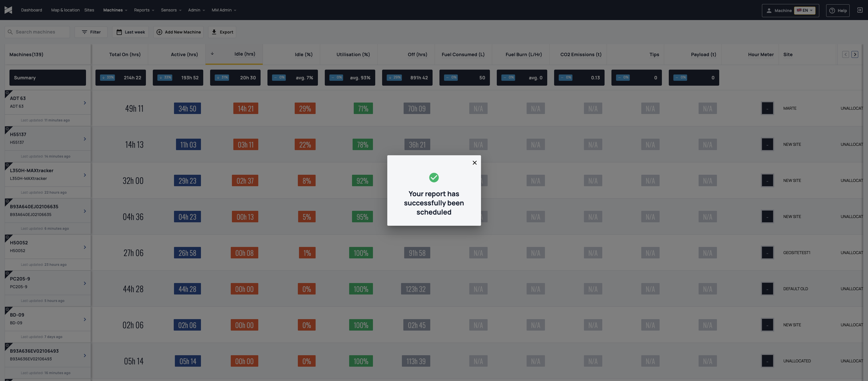This screenshot has height=381, width=868.
Task: Click the Summary row label
Action: [48, 77]
